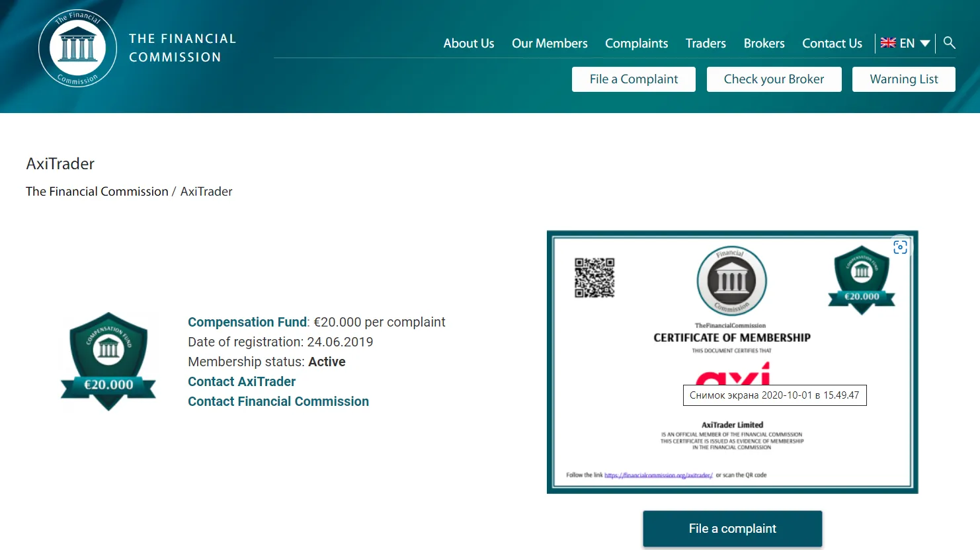
Task: Open the site search magnifier icon
Action: click(949, 43)
